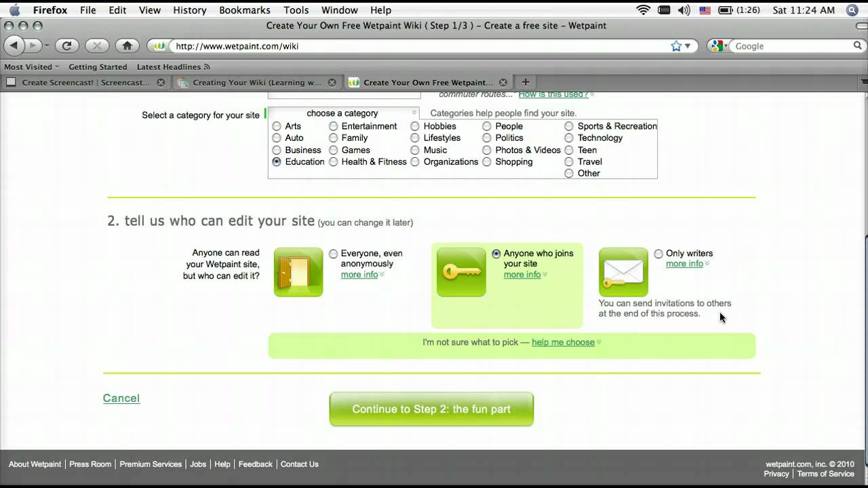Reload the page with refresh icon
This screenshot has width=868, height=488.
tap(66, 46)
